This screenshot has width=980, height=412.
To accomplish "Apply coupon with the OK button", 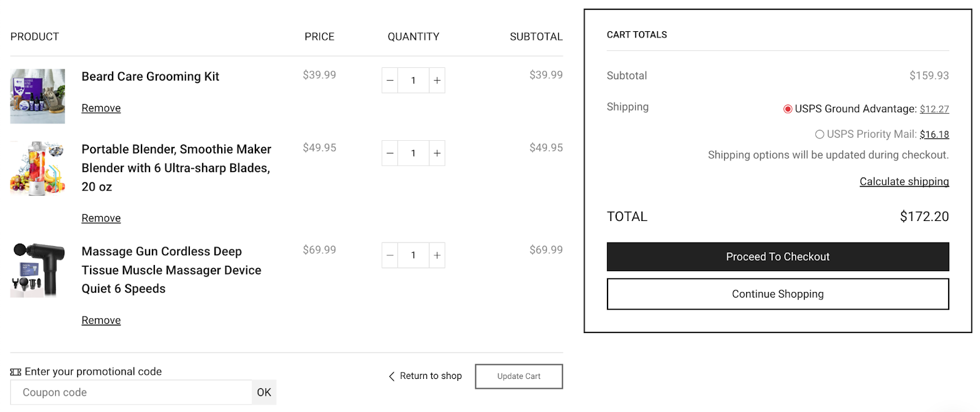I will click(x=264, y=392).
